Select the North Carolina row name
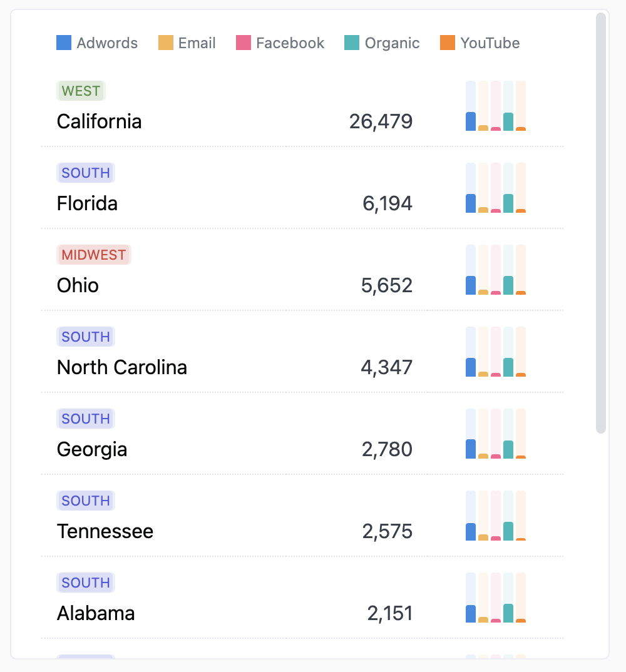This screenshot has height=672, width=626. pos(122,367)
